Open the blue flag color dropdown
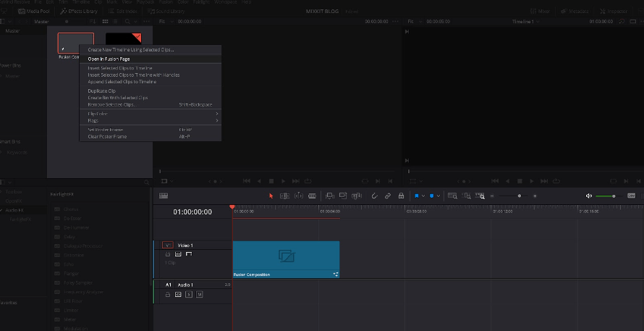 pyautogui.click(x=425, y=196)
